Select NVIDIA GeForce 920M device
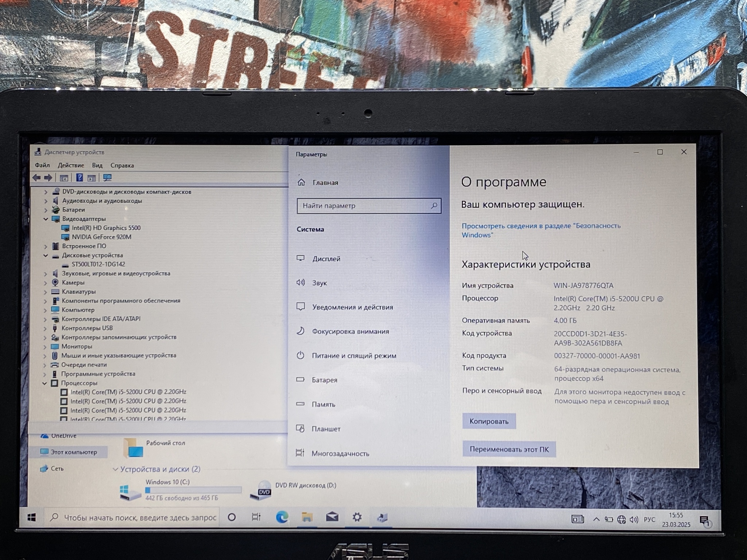 tap(101, 237)
